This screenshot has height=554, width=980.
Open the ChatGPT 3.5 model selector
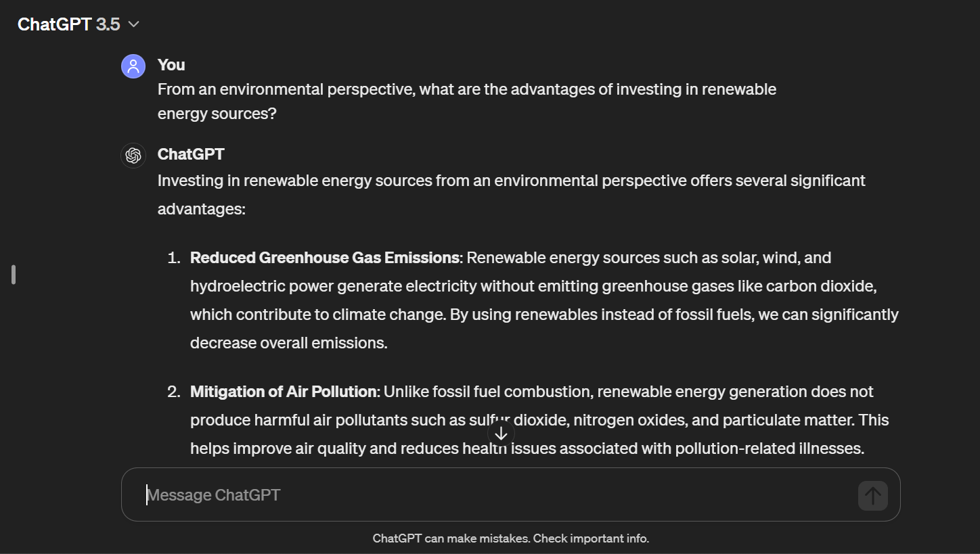click(x=79, y=24)
